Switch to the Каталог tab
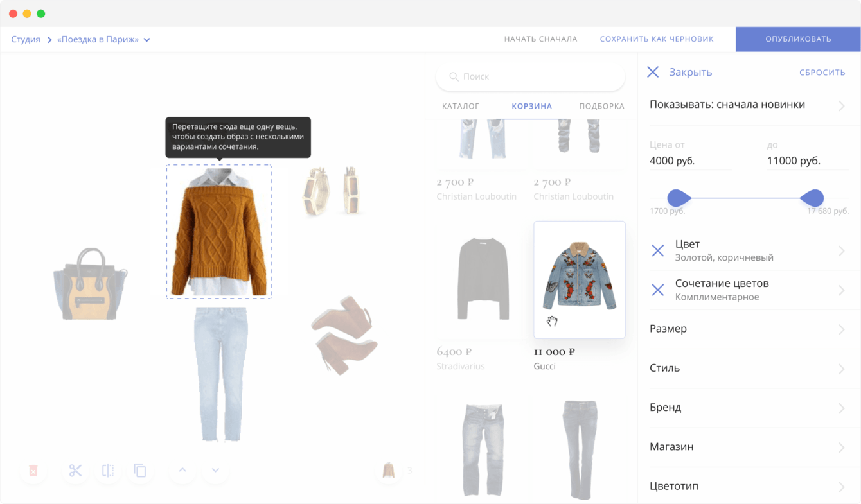 click(x=461, y=106)
